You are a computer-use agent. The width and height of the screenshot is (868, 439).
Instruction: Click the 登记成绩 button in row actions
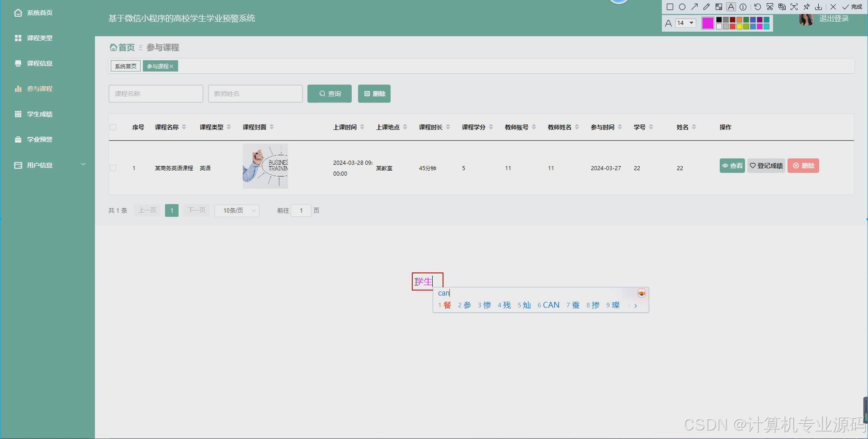pyautogui.click(x=766, y=165)
